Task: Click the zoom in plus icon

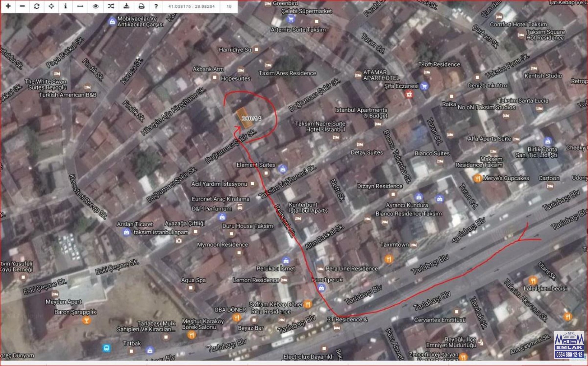Action: pyautogui.click(x=8, y=6)
